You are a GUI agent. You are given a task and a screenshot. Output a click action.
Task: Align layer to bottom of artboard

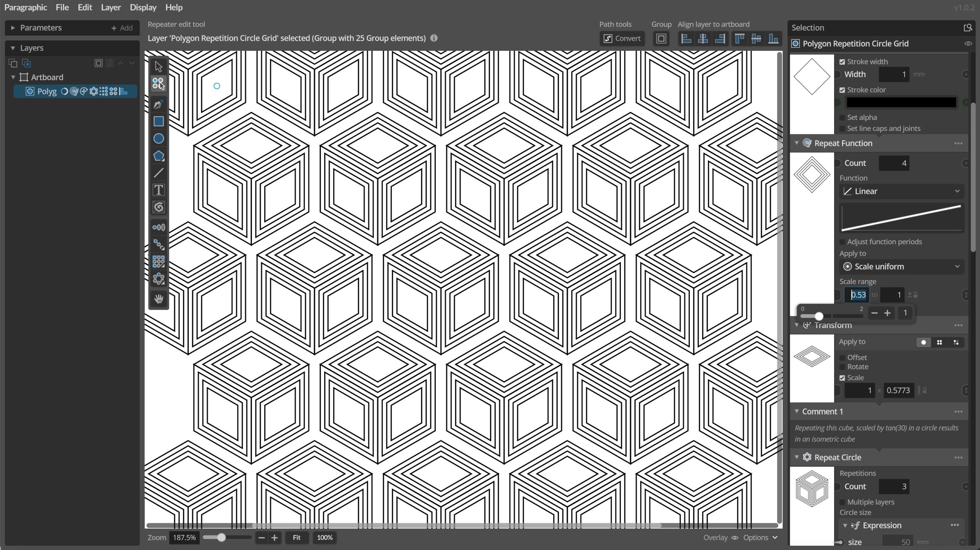click(773, 39)
